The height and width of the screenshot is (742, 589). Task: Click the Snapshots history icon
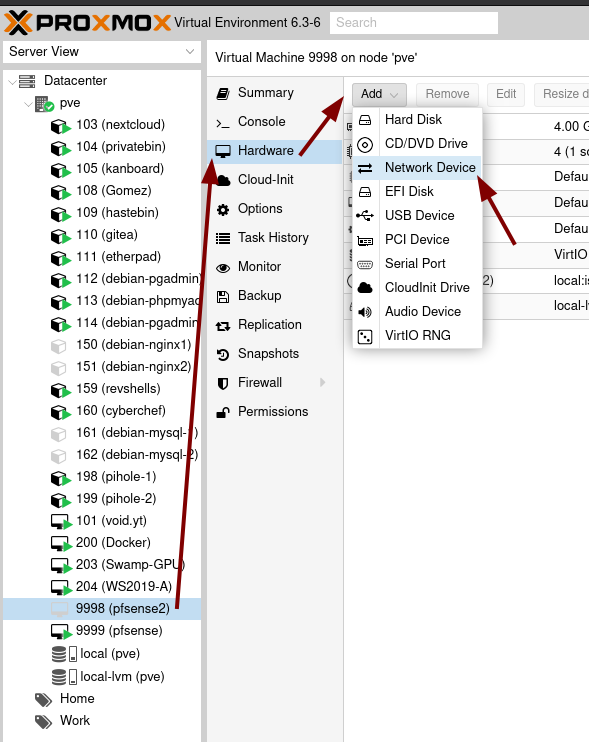click(x=223, y=354)
